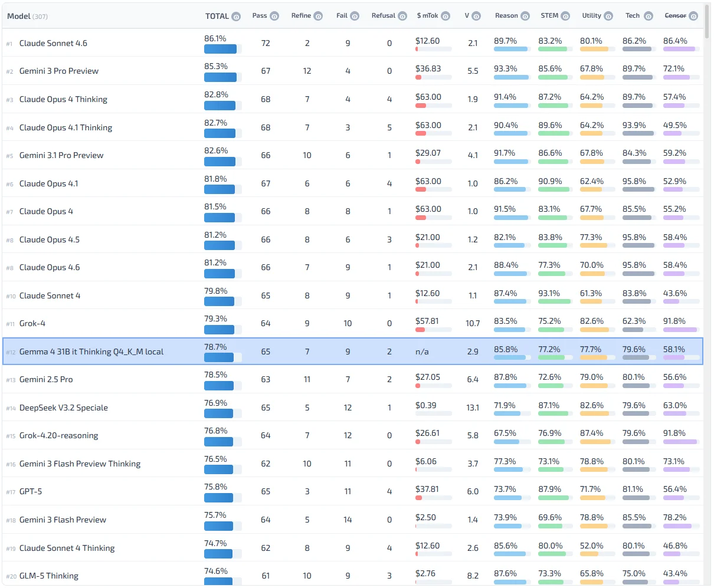
Task: Click the Reason column header label
Action: click(x=506, y=15)
